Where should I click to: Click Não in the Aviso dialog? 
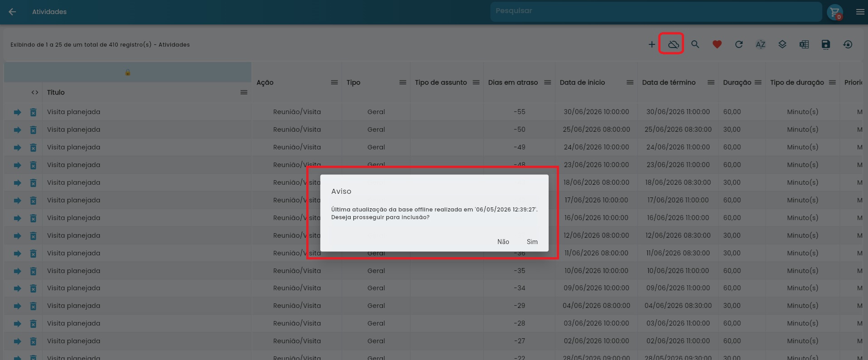click(503, 242)
